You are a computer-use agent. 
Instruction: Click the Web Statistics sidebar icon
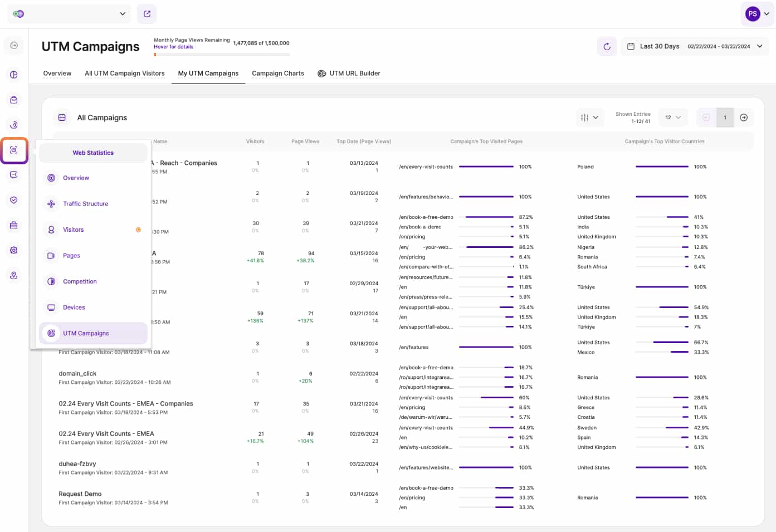coord(14,150)
